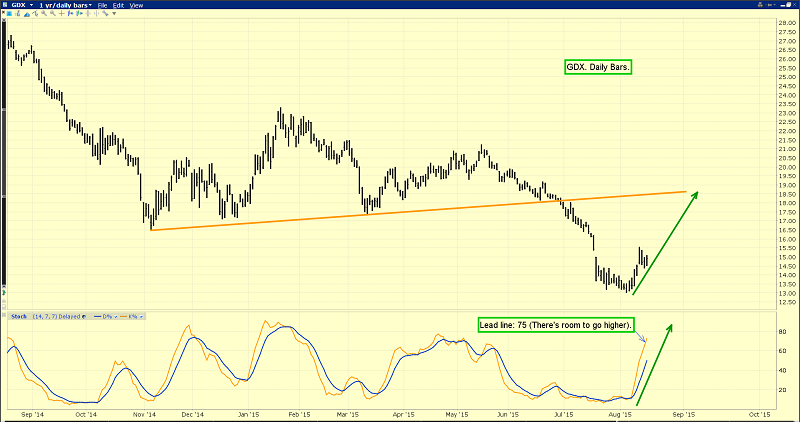
Task: Open the File menu
Action: (x=103, y=5)
